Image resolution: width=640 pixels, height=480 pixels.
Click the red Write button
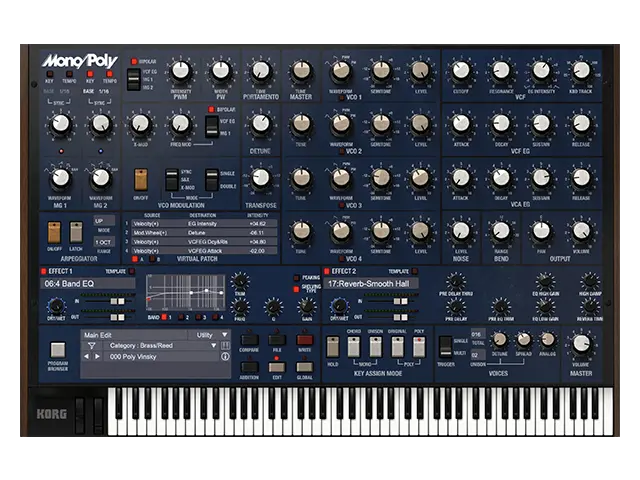(304, 340)
